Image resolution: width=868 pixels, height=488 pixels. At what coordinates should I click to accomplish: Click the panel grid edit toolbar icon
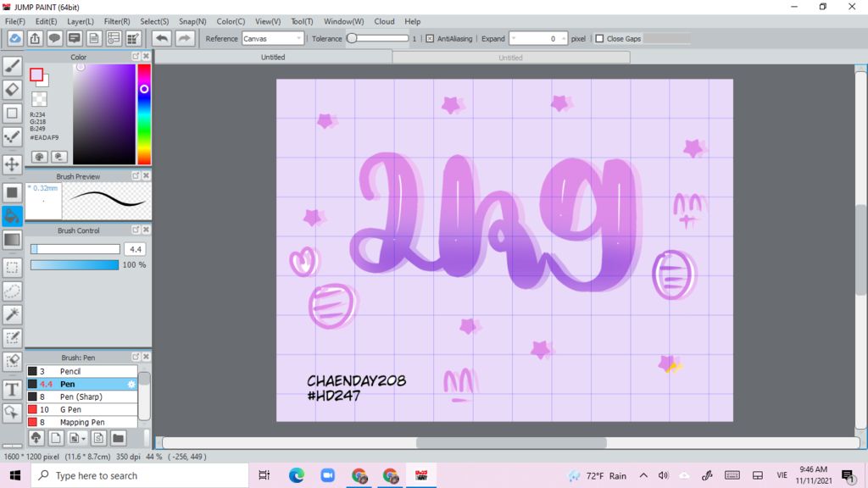[x=133, y=38]
